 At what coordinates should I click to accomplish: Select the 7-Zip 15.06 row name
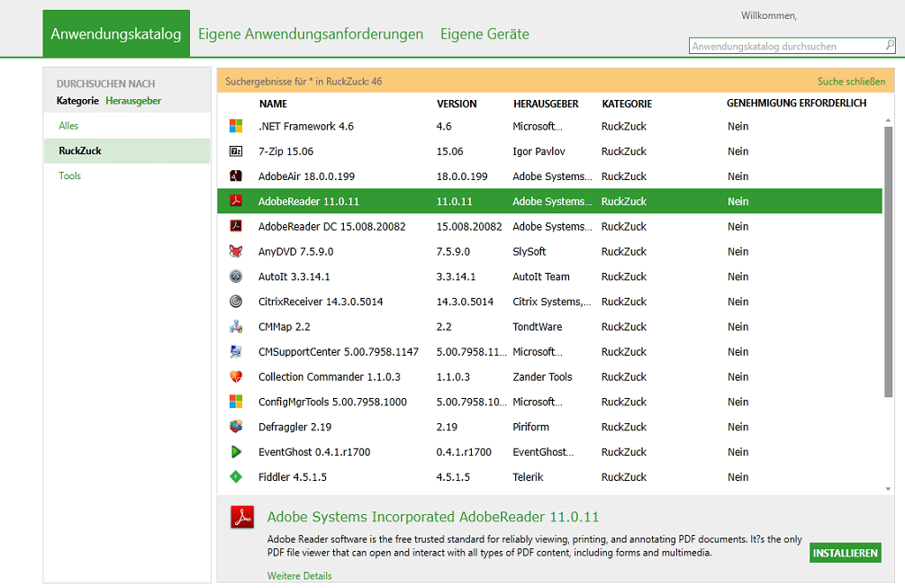tap(285, 151)
